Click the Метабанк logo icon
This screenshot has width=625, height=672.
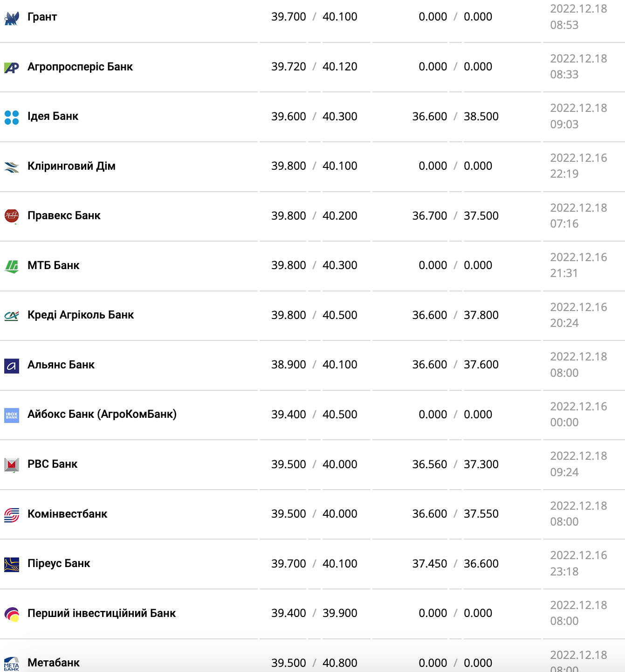12,664
